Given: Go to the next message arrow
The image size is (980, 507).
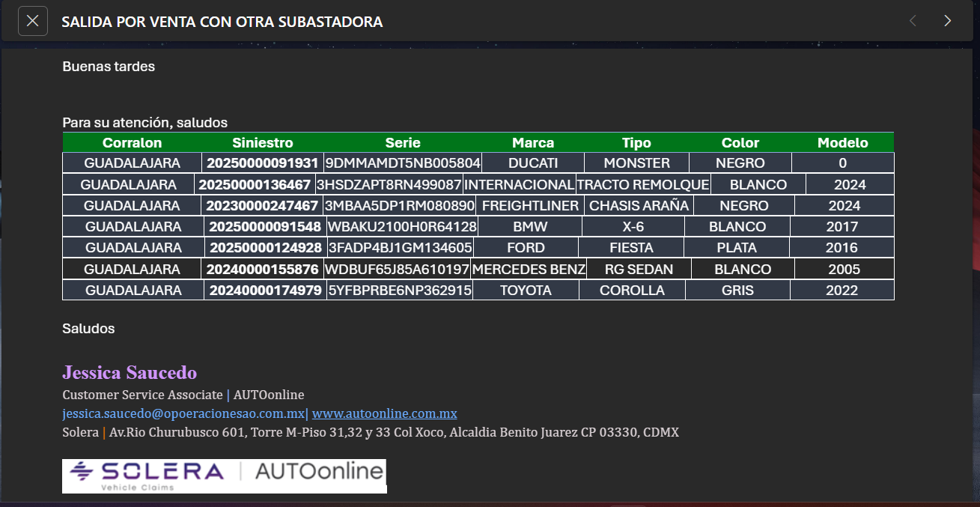Looking at the screenshot, I should (x=948, y=21).
